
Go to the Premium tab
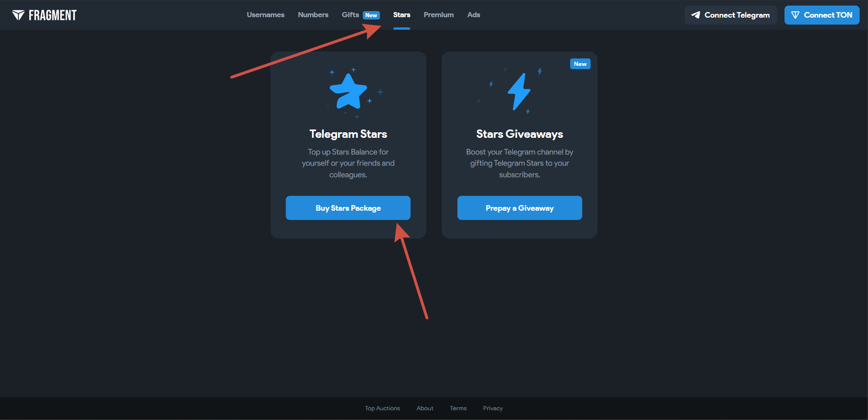point(439,15)
